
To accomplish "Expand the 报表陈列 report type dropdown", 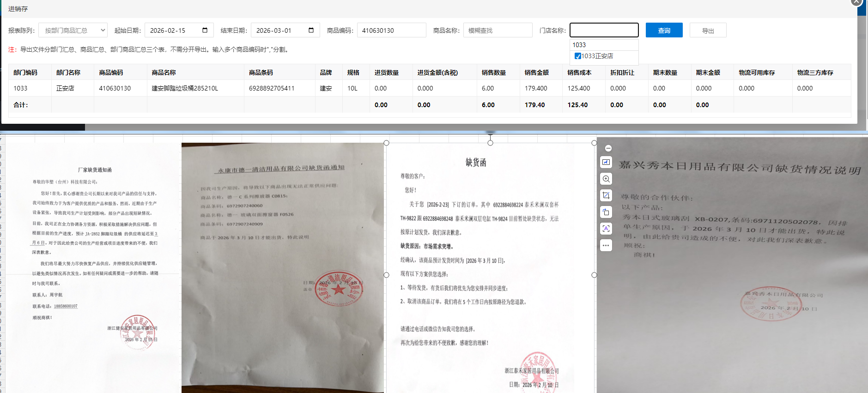I will click(x=73, y=30).
